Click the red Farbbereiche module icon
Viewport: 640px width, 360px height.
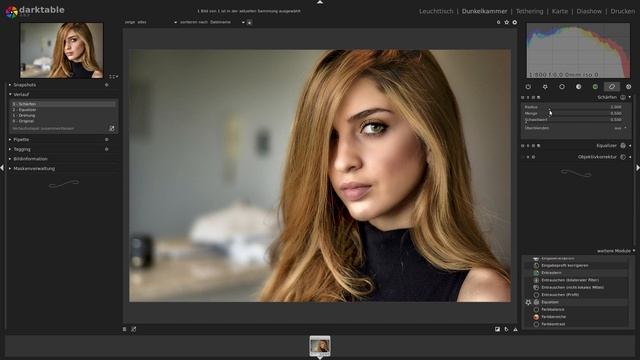tap(536, 317)
